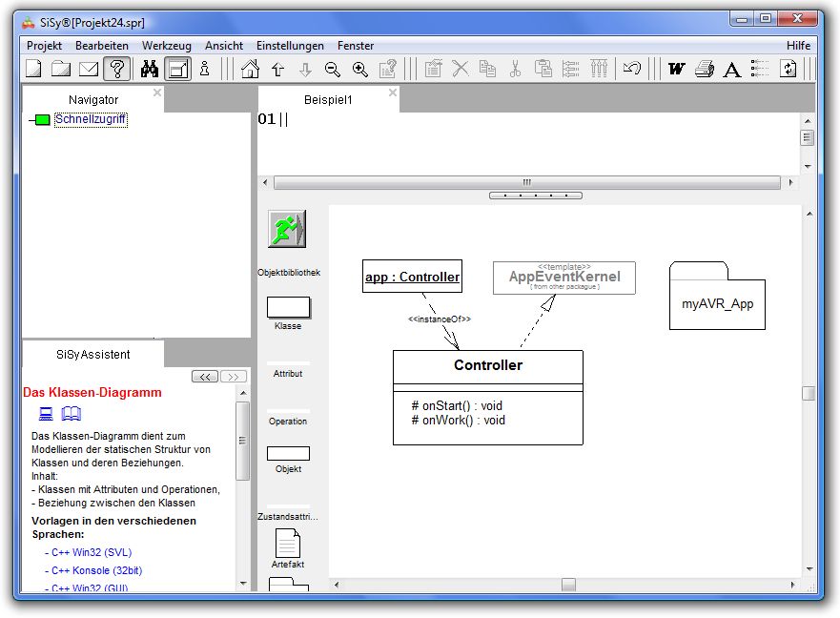The image size is (840, 618).
Task: Click the assistant back button <<
Action: [x=205, y=377]
